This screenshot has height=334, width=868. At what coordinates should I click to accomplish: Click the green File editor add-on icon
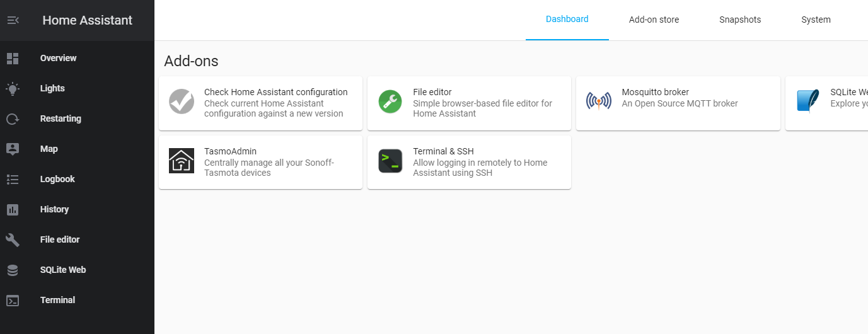click(x=390, y=101)
